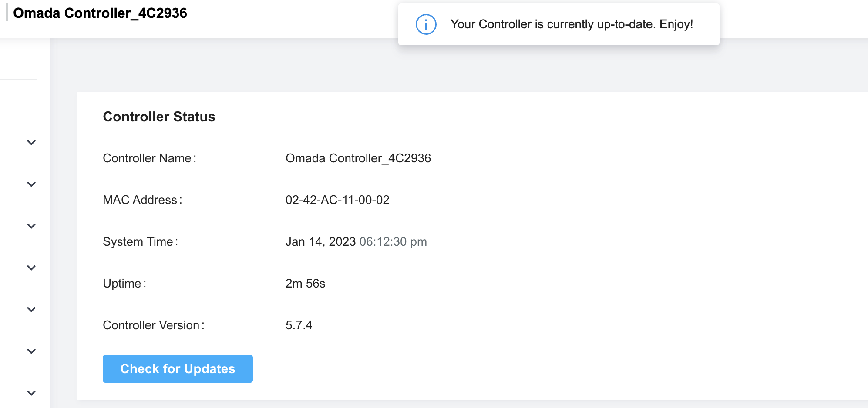Expand the fifth sidebar menu chevron

(x=31, y=309)
